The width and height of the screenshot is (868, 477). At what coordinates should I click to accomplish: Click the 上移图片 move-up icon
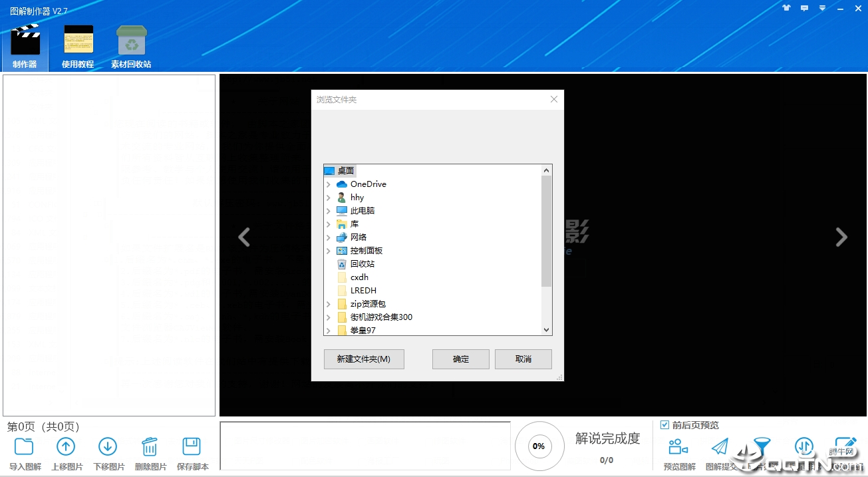pyautogui.click(x=66, y=446)
